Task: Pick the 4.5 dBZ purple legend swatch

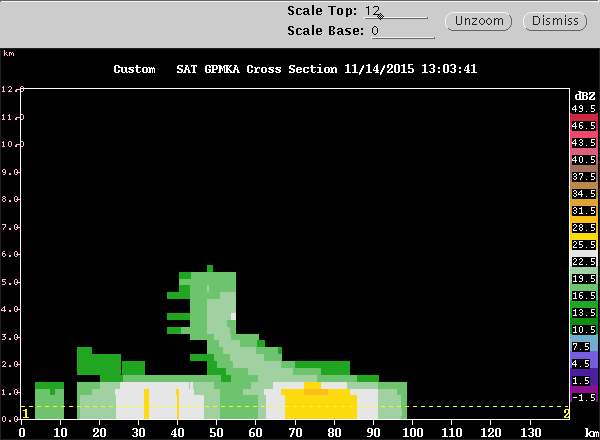Action: click(584, 363)
